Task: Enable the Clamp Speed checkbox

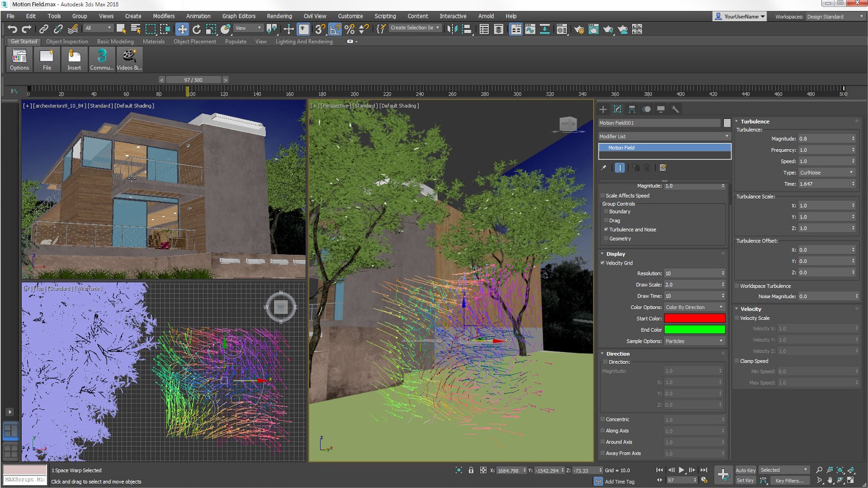Action: [736, 361]
